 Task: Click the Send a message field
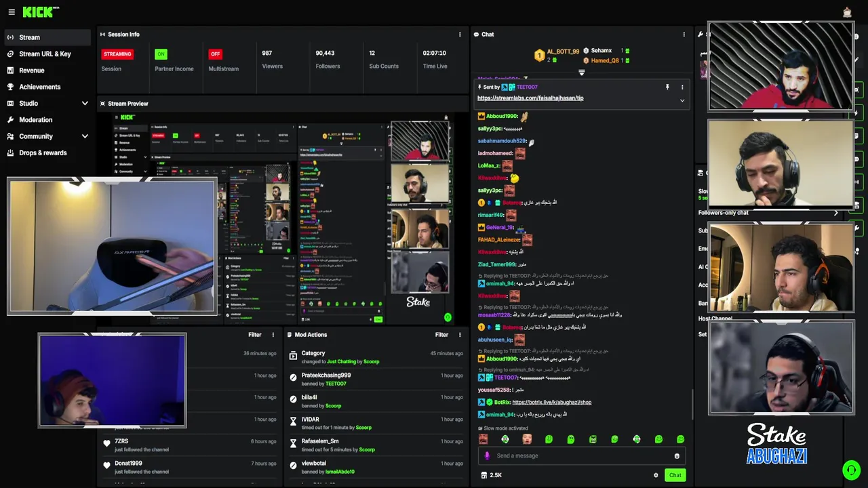(x=581, y=456)
